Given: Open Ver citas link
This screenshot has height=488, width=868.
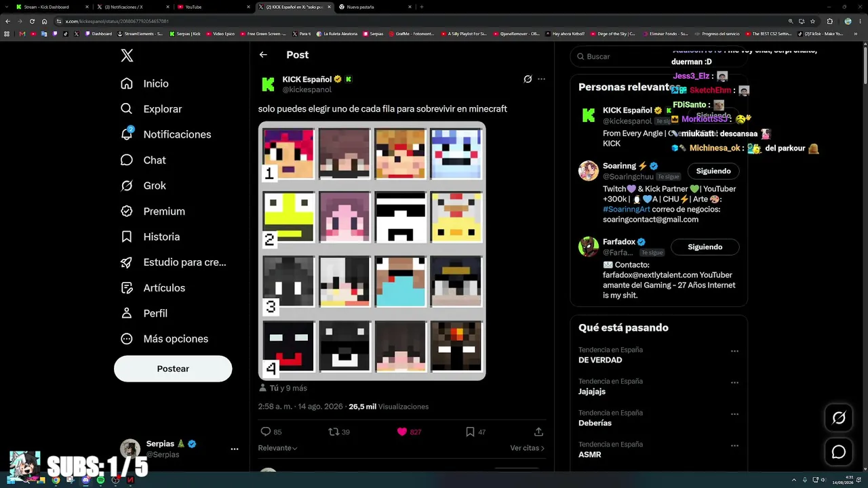Looking at the screenshot, I should coord(527,448).
